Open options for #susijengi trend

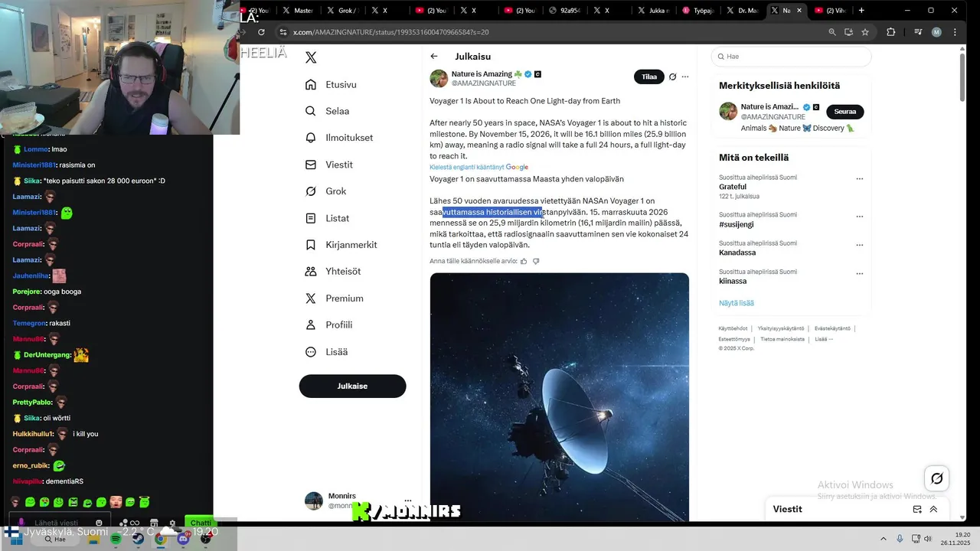click(x=859, y=217)
